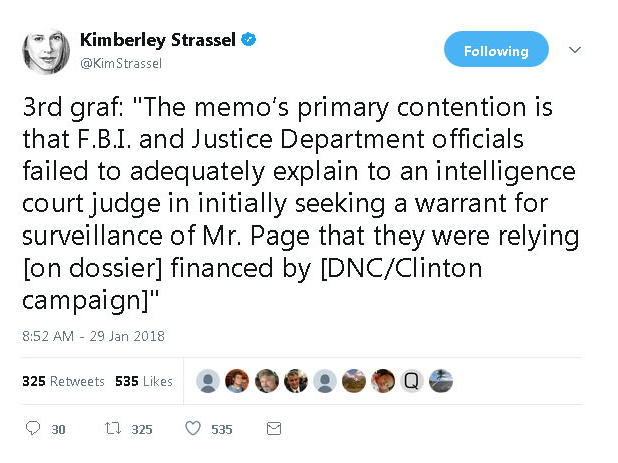Expand the tweet options chevron menu

point(575,49)
